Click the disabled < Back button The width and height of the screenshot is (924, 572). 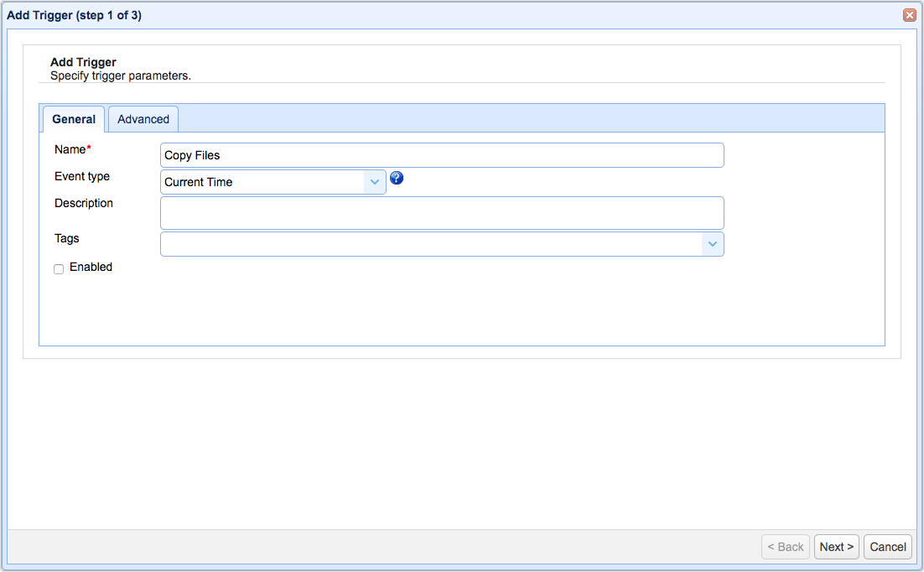coord(786,547)
